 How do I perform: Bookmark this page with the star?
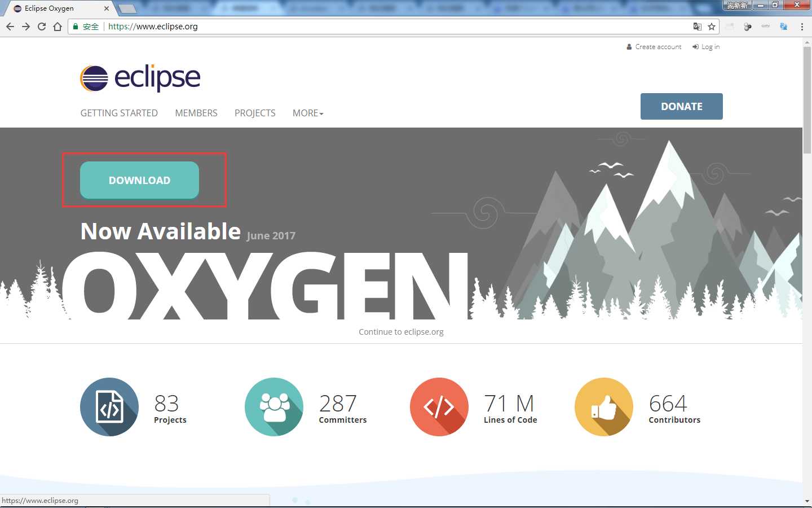712,27
